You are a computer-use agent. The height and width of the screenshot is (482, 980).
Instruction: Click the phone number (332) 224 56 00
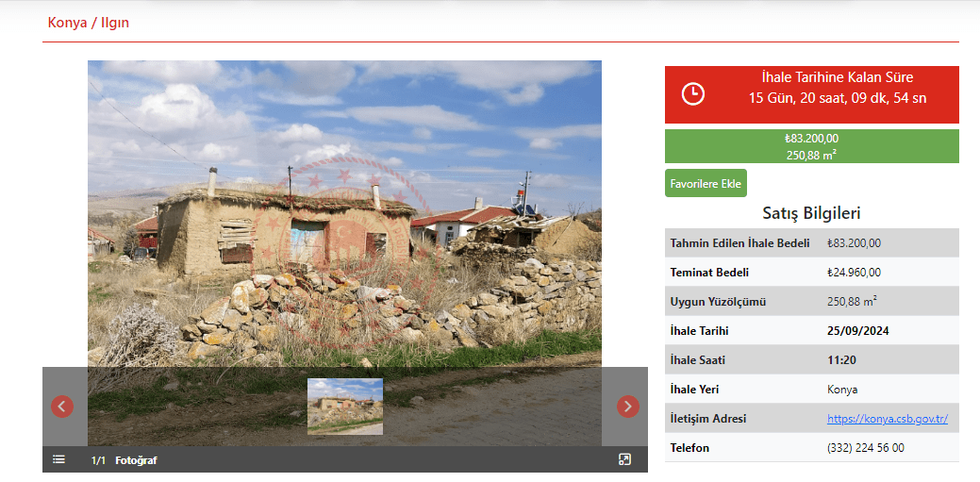pos(865,448)
